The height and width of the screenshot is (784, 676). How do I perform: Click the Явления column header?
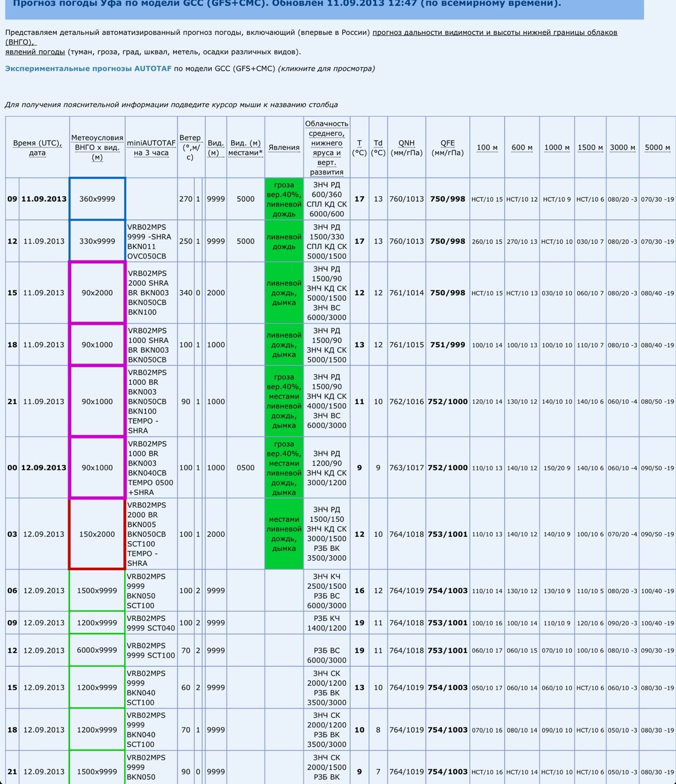pos(284,148)
